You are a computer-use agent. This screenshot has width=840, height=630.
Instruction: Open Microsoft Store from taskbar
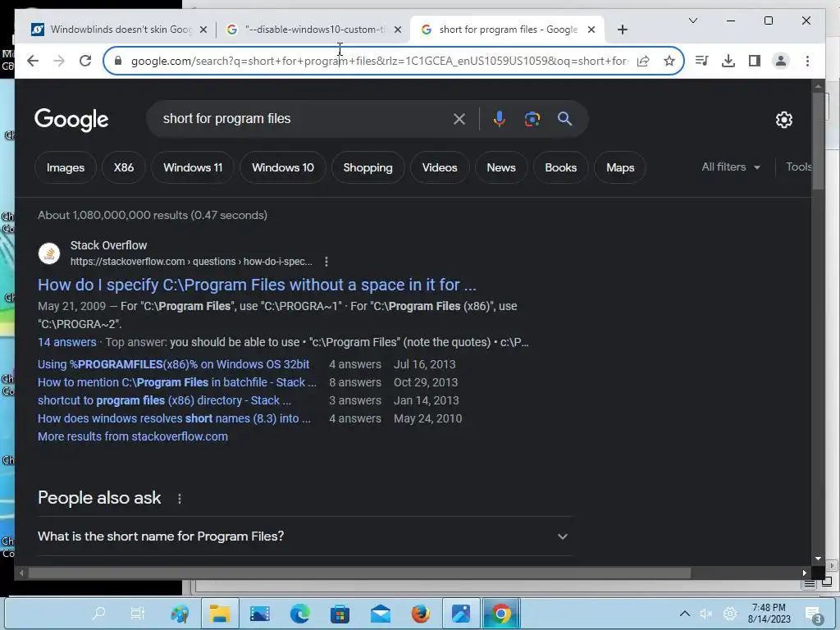[x=340, y=614]
